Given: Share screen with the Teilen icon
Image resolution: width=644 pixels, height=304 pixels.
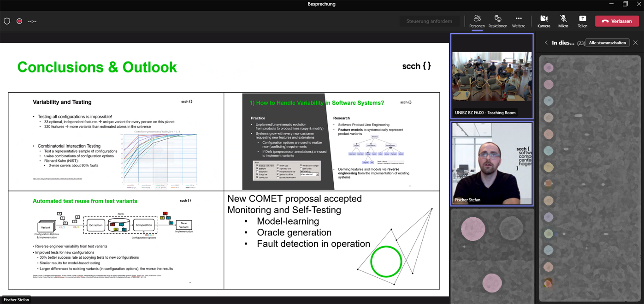Looking at the screenshot, I should tap(582, 21).
